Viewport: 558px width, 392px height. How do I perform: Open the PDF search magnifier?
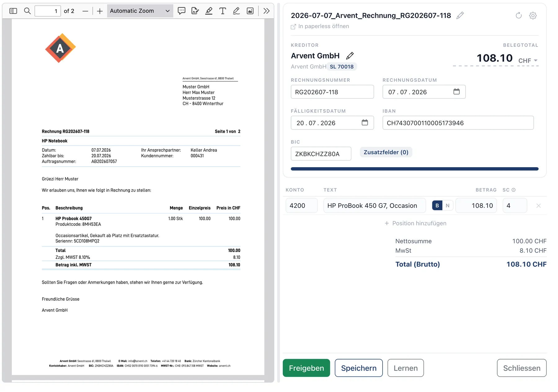coord(27,11)
